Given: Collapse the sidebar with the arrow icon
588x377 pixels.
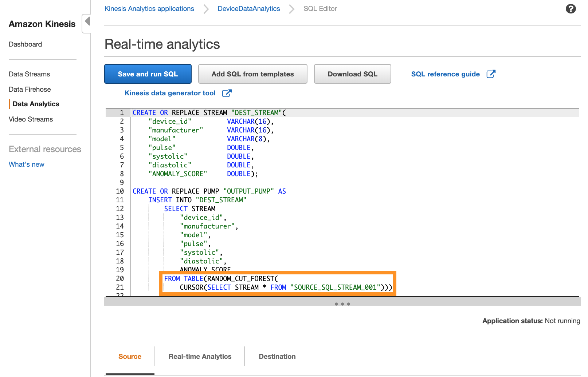Looking at the screenshot, I should tap(87, 21).
